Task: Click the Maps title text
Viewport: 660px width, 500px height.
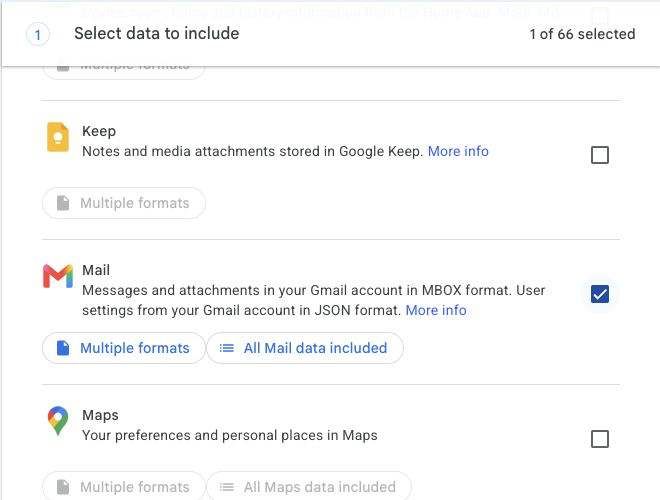Action: (100, 415)
